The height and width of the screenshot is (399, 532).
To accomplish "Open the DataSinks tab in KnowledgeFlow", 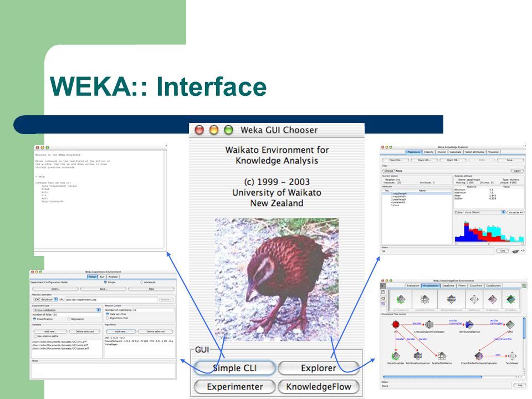I will click(x=448, y=286).
